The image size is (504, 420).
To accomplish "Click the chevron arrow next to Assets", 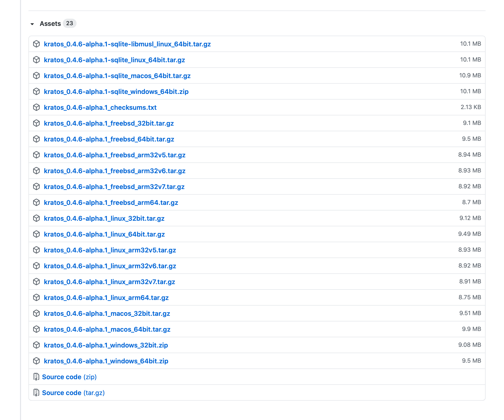I will point(33,24).
